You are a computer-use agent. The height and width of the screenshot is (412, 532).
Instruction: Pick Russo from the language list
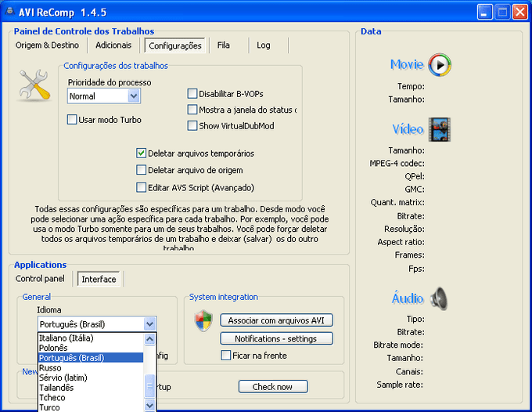coord(91,367)
